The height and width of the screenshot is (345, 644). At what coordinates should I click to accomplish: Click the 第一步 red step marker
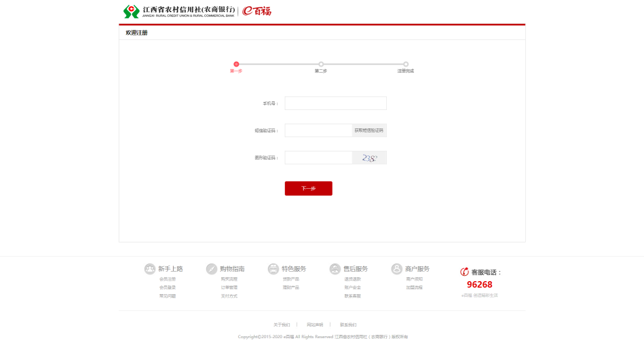(236, 64)
